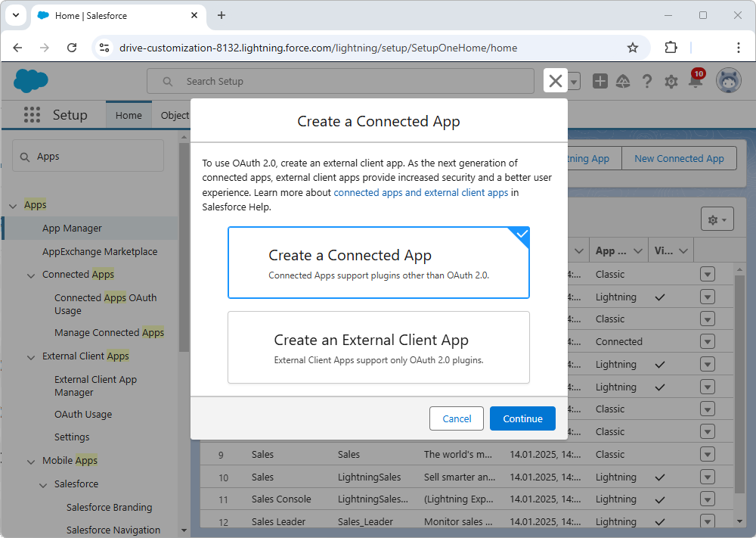
Task: View notifications by clicking the bell icon
Action: (695, 82)
